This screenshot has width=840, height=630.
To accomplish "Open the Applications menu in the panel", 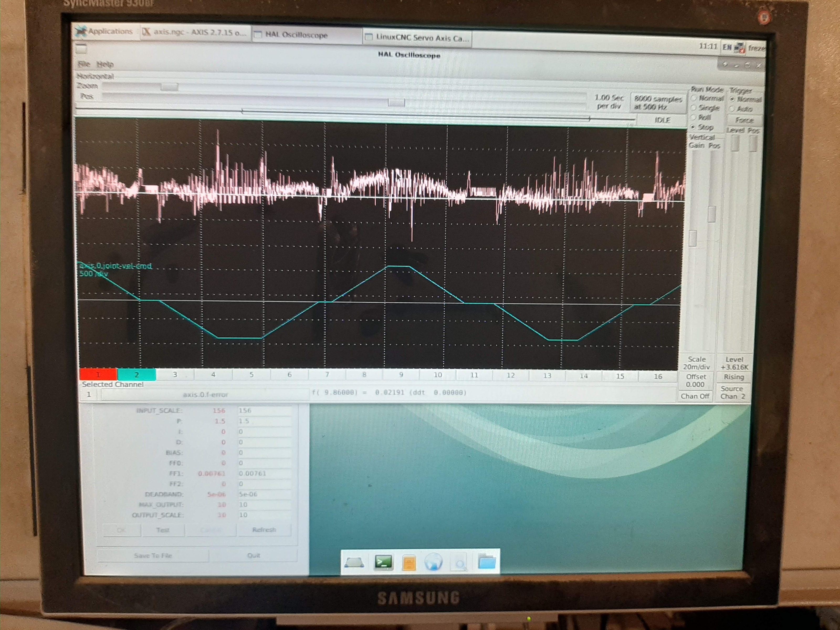I will pos(104,31).
